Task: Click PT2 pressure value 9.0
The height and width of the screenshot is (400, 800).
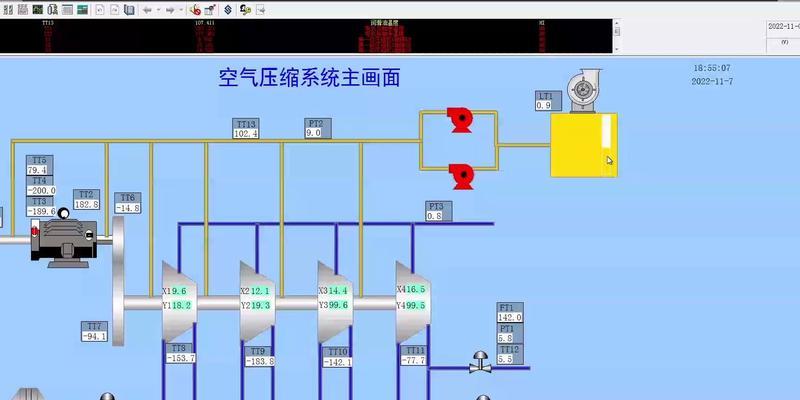Action: coord(313,133)
